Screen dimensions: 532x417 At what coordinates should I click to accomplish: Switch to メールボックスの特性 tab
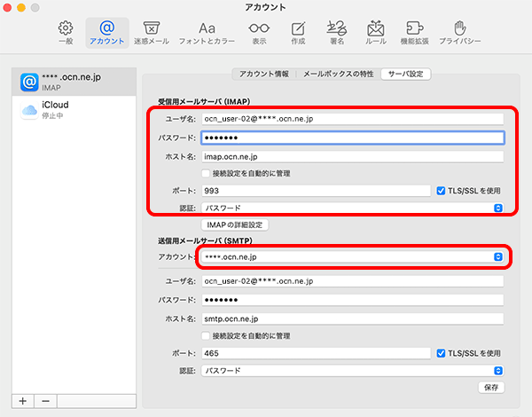[339, 74]
